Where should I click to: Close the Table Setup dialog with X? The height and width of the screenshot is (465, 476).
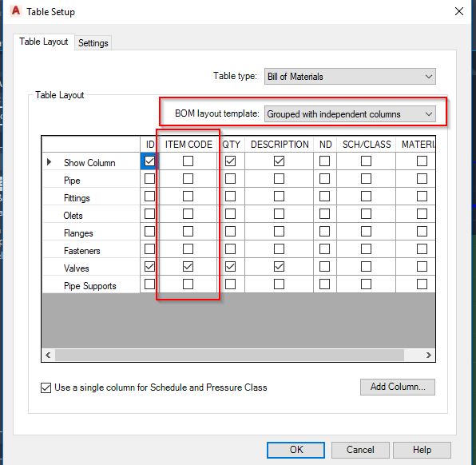(x=459, y=11)
